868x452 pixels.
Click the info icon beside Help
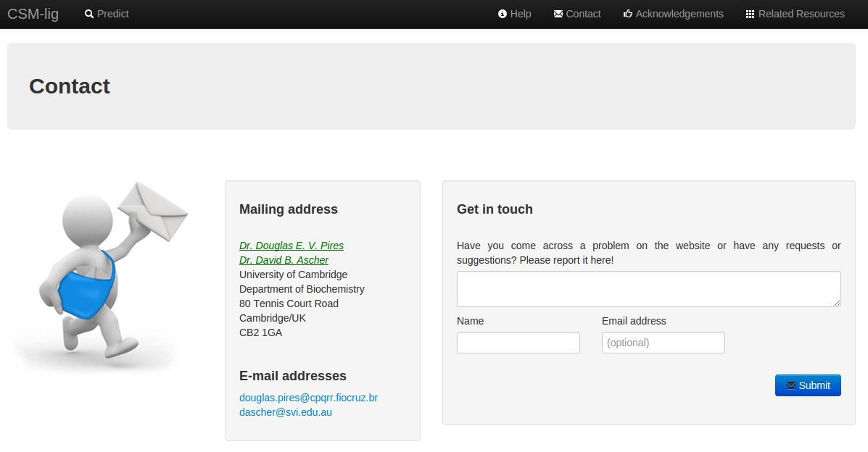point(502,14)
